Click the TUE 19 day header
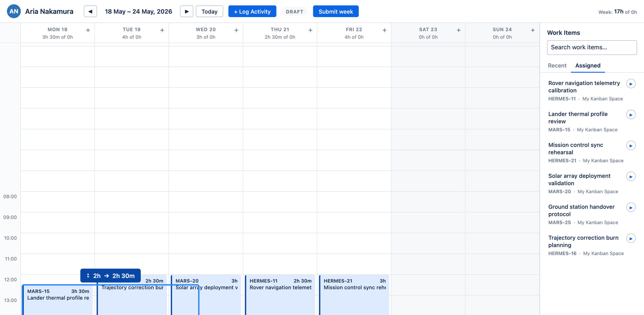Screen dimensions: 644x315 [x=132, y=33]
